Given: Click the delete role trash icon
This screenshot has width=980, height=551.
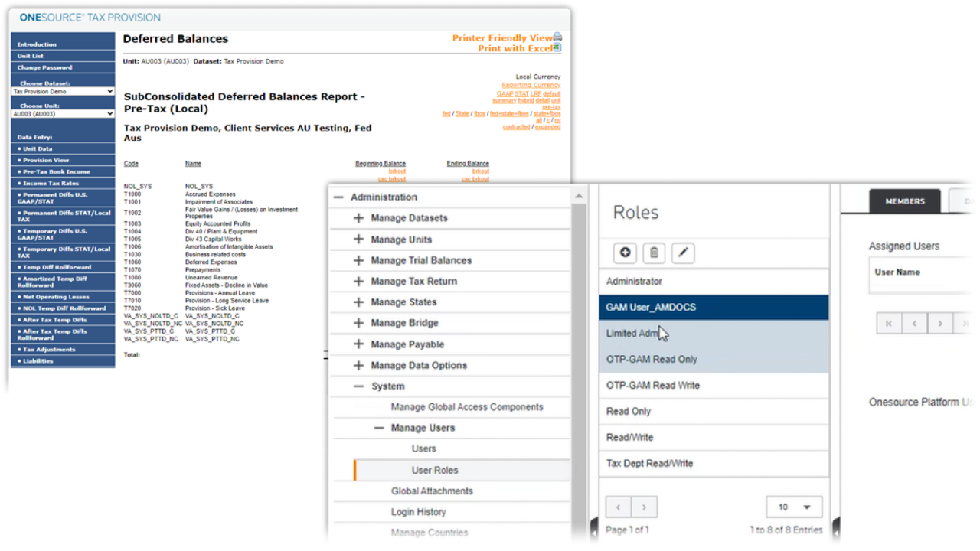Looking at the screenshot, I should coord(654,253).
